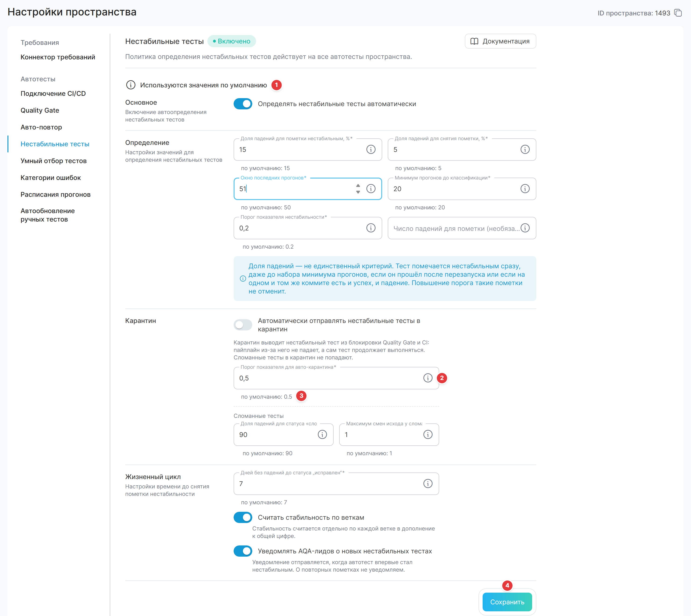Open the Документация link
This screenshot has height=616, width=691.
500,41
